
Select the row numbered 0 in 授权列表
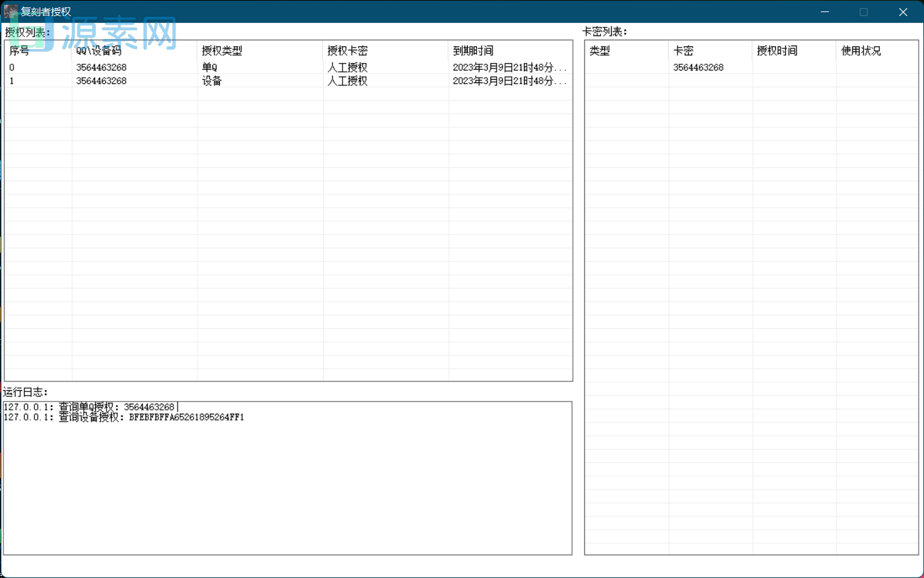click(12, 68)
